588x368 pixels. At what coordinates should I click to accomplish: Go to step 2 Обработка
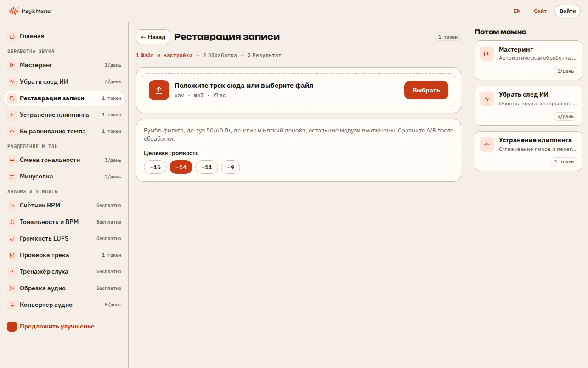(x=220, y=55)
